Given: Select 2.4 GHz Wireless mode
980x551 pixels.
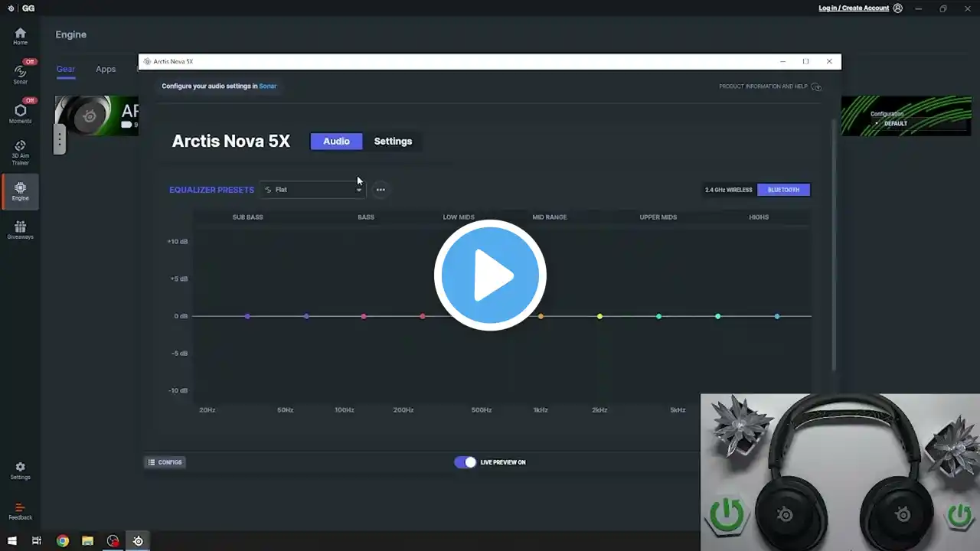Looking at the screenshot, I should 729,190.
